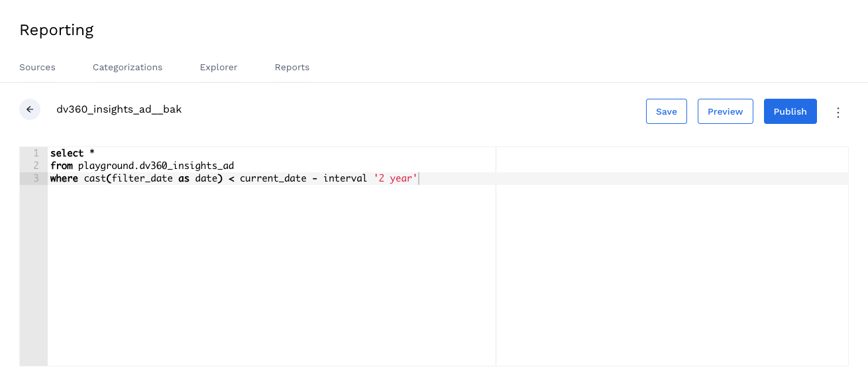Image resolution: width=868 pixels, height=385 pixels.
Task: Select the Reports tab
Action: click(x=292, y=68)
